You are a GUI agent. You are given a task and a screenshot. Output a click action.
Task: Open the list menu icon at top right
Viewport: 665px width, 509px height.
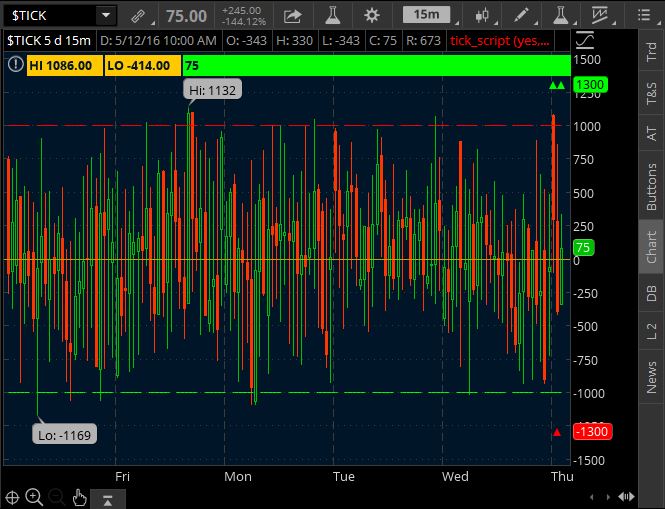click(x=644, y=15)
